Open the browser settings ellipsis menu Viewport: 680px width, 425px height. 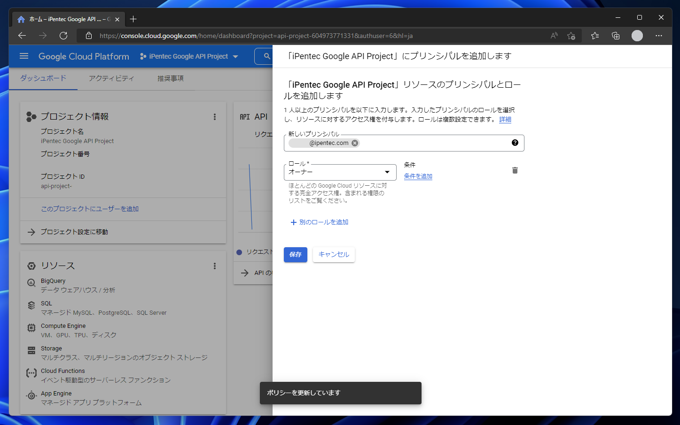tap(659, 36)
